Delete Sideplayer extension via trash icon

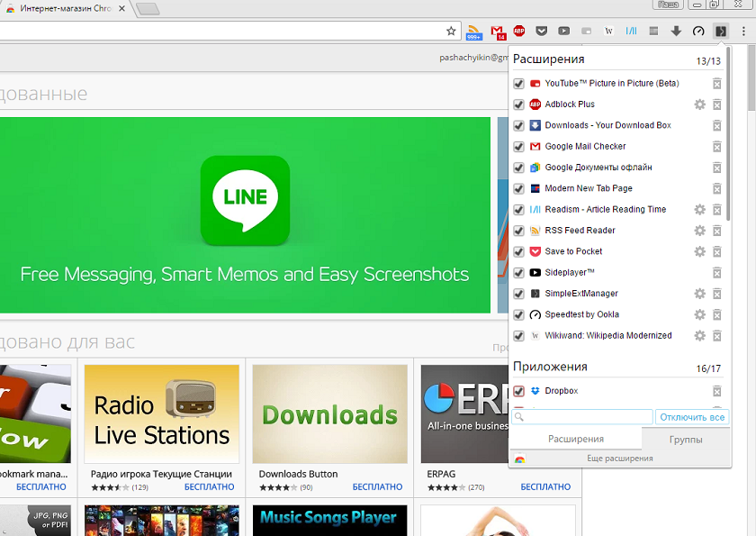pos(717,273)
